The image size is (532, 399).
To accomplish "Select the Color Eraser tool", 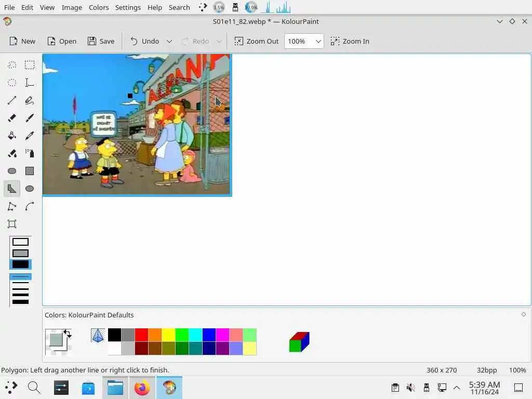I will pos(12,153).
